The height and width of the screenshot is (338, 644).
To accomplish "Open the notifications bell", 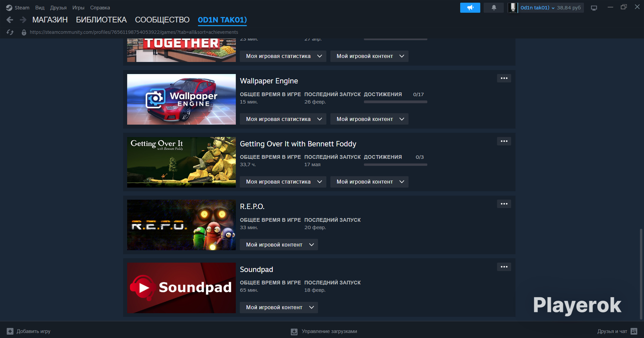I will tap(494, 7).
